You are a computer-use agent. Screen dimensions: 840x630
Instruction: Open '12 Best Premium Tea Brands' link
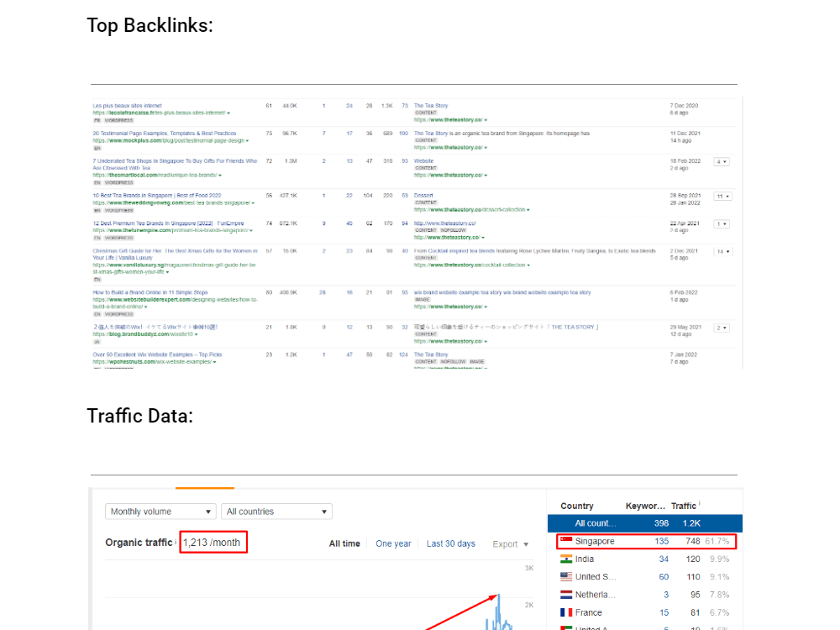pyautogui.click(x=168, y=223)
